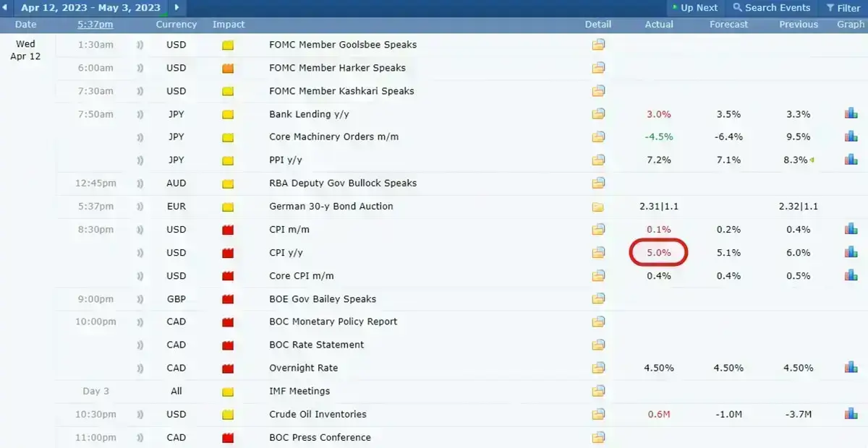The image size is (868, 448).
Task: Advance to the next date range arrow
Action: click(x=177, y=8)
